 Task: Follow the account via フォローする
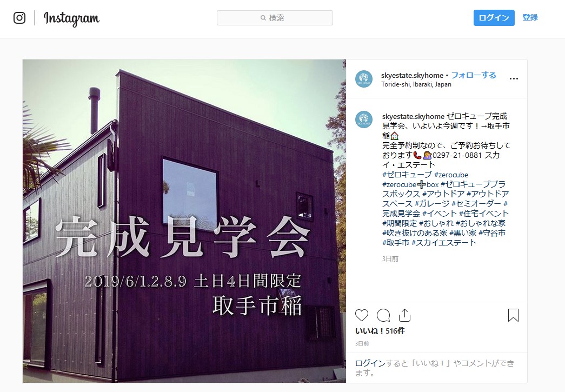(474, 75)
